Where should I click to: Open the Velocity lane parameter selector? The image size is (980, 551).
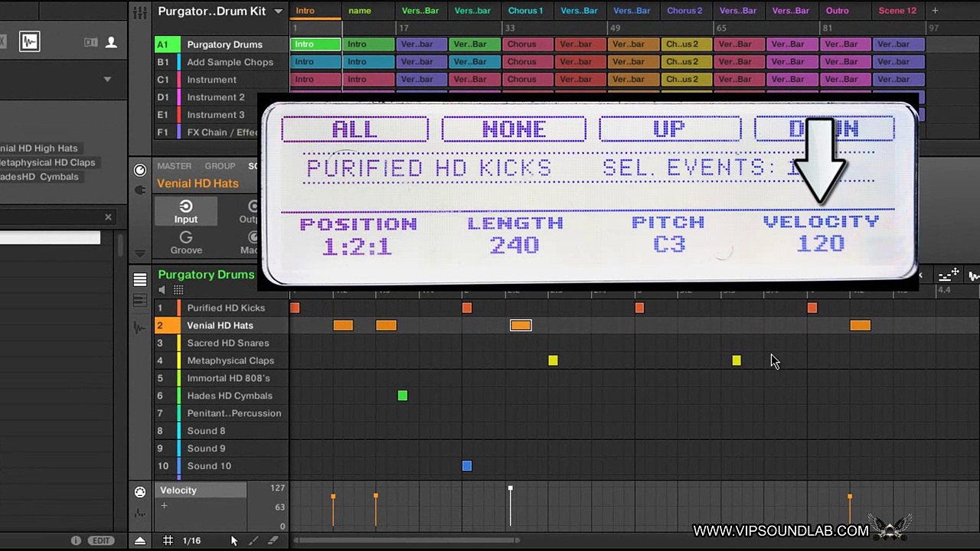coord(201,490)
